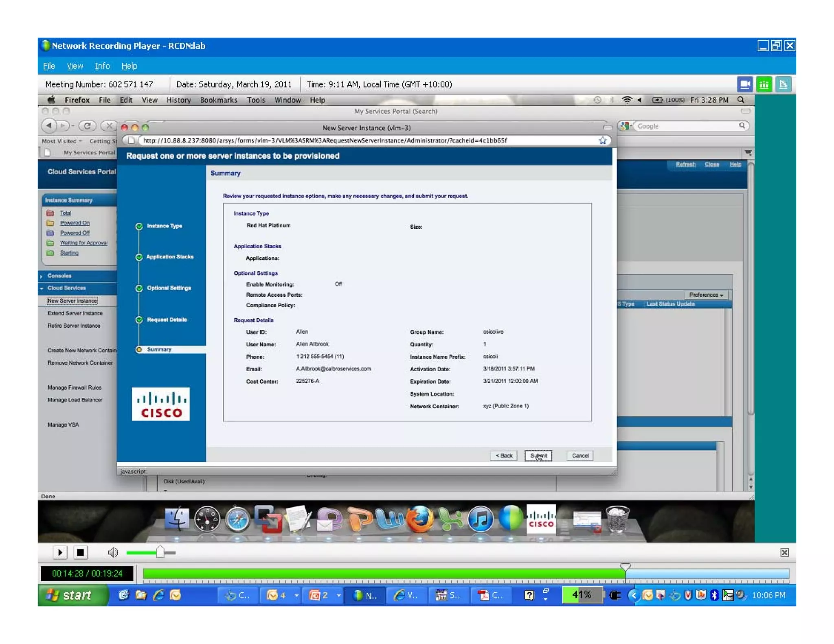Click Firefox reload button
The width and height of the screenshot is (834, 644).
(87, 126)
